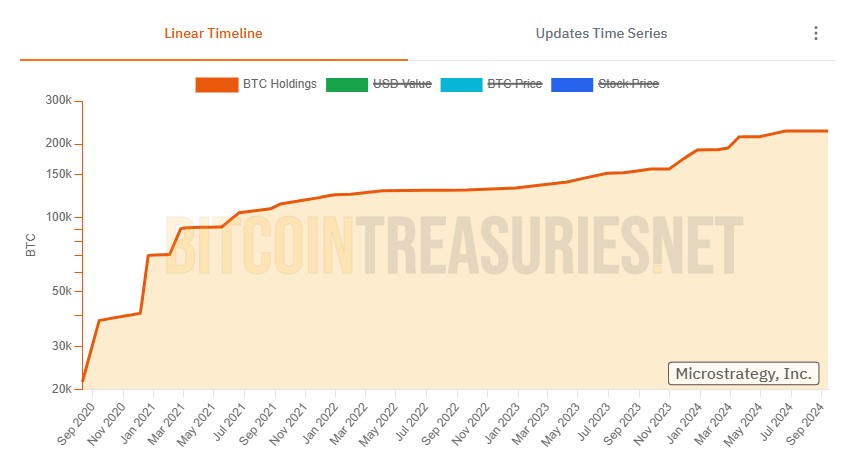Enable the USD Value series
This screenshot has width=852, height=468.
pos(402,84)
